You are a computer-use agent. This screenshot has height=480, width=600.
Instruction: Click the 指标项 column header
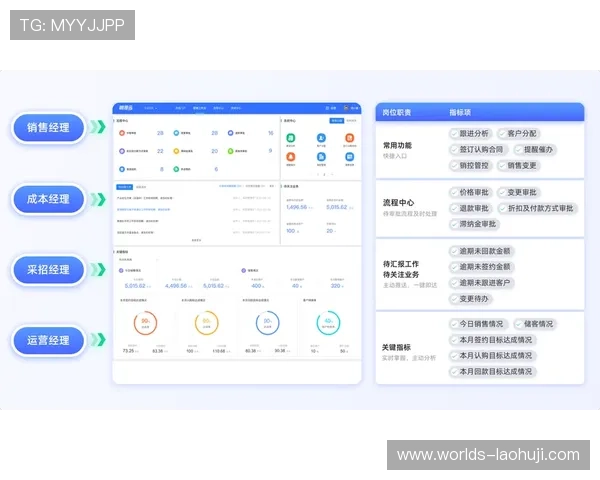point(460,113)
